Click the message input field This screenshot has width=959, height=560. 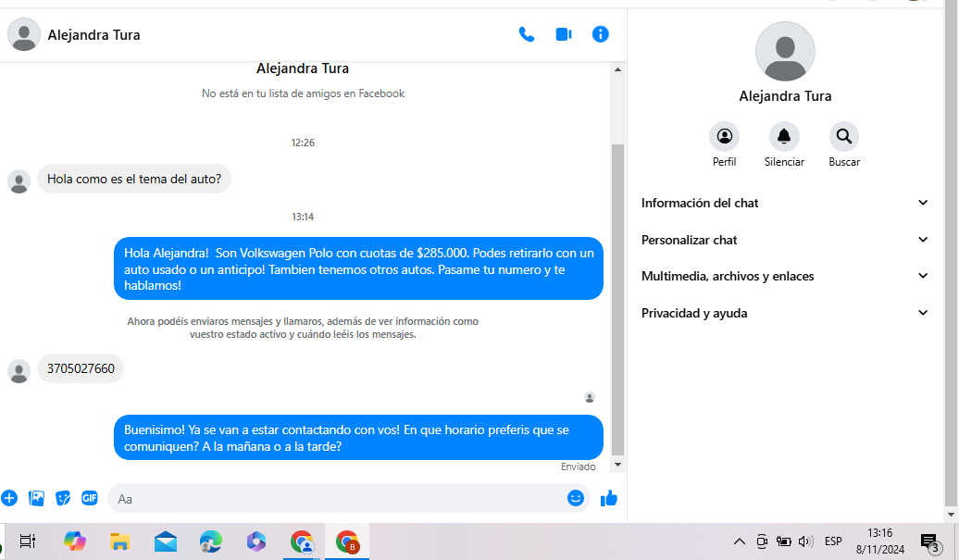(333, 499)
